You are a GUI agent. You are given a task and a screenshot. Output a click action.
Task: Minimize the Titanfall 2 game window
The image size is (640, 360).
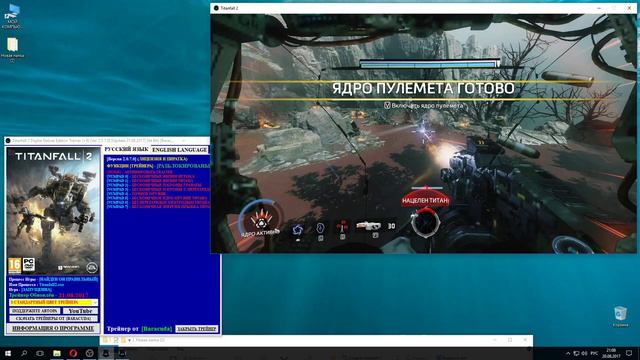pyautogui.click(x=599, y=8)
